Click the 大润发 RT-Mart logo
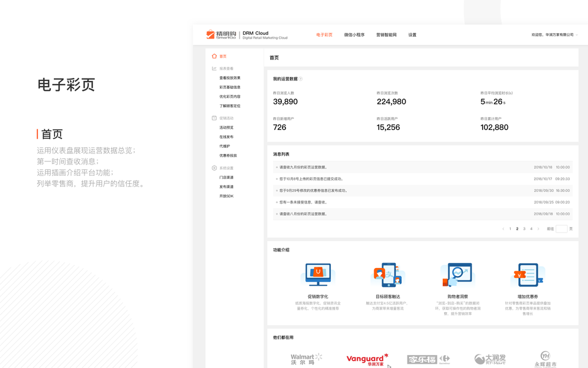This screenshot has width=588, height=368. pos(490,359)
